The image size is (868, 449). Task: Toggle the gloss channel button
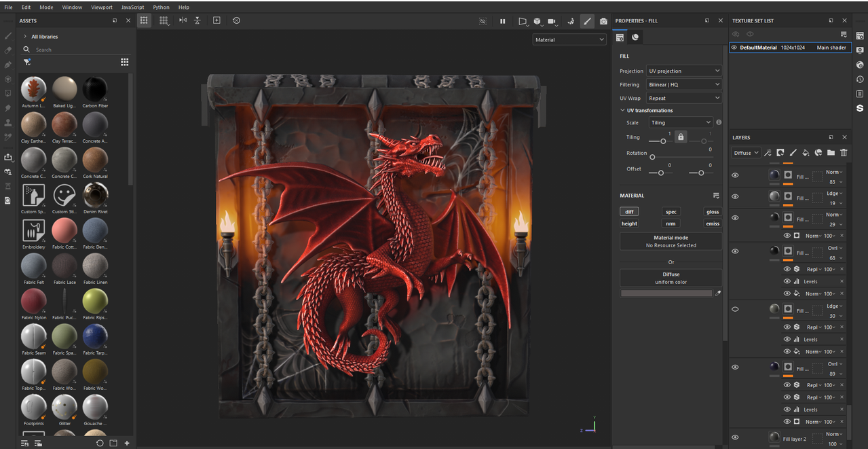(713, 211)
